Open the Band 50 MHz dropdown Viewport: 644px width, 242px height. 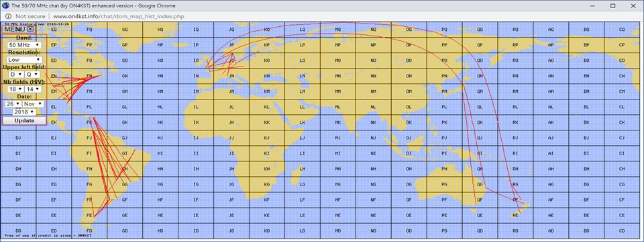24,44
